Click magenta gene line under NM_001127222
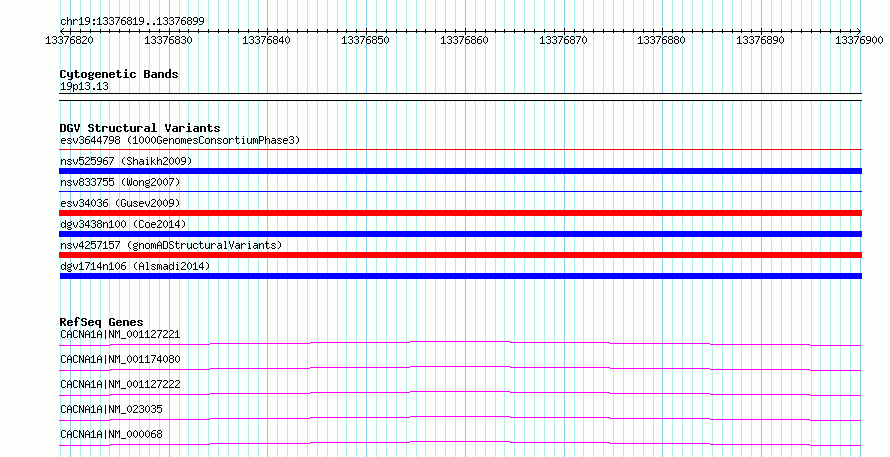 (x=460, y=393)
